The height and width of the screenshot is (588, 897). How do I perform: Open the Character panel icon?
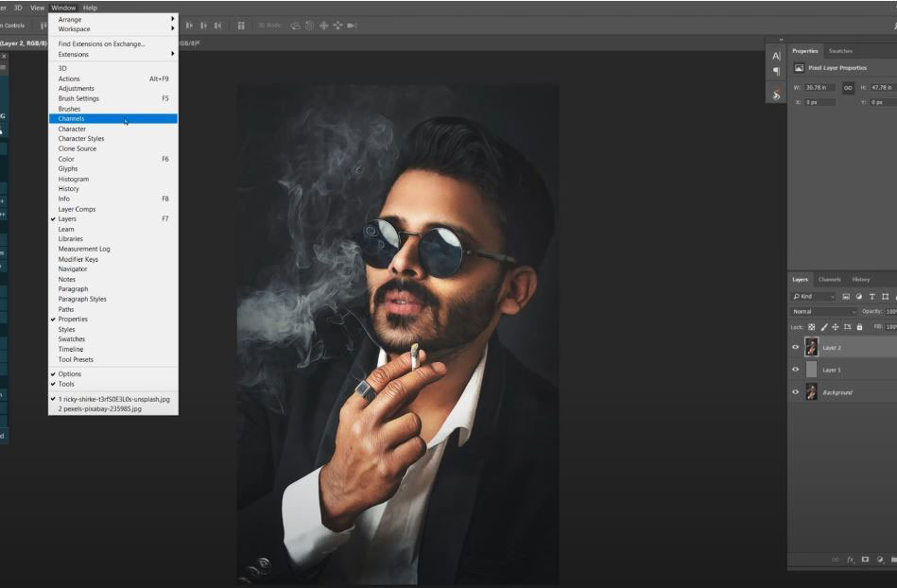pos(777,56)
